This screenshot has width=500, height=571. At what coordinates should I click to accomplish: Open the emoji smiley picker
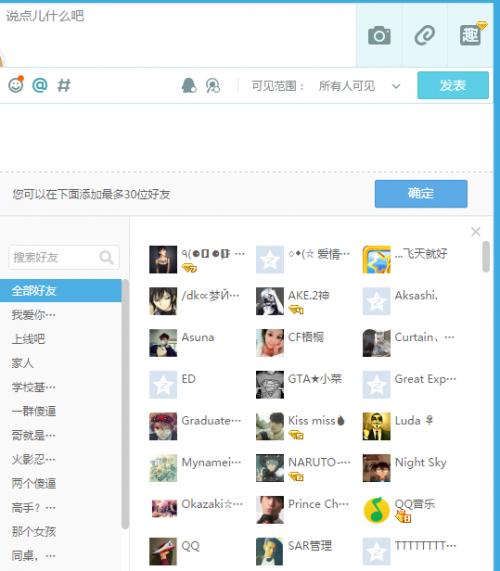coord(16,85)
